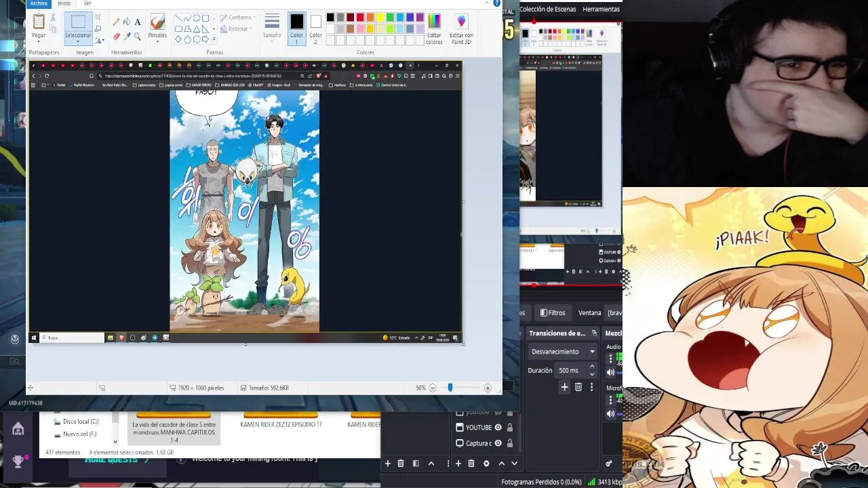
Task: Open Colección de Escenas menu in OBS
Action: (548, 9)
